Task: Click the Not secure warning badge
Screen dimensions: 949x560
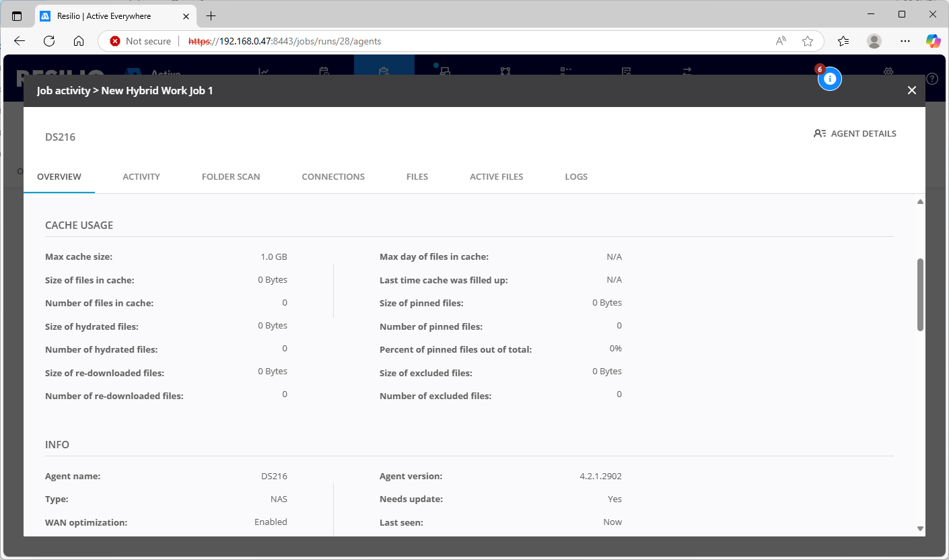Action: click(141, 41)
